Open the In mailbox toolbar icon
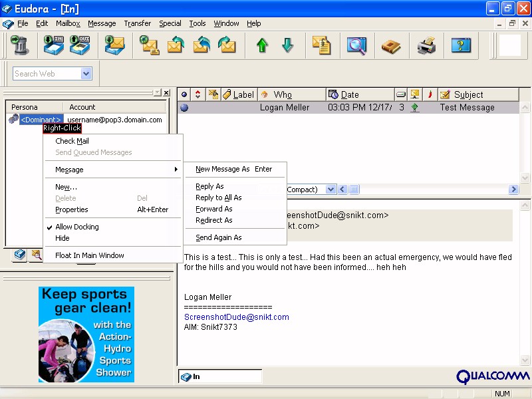532x399 pixels. (x=54, y=45)
